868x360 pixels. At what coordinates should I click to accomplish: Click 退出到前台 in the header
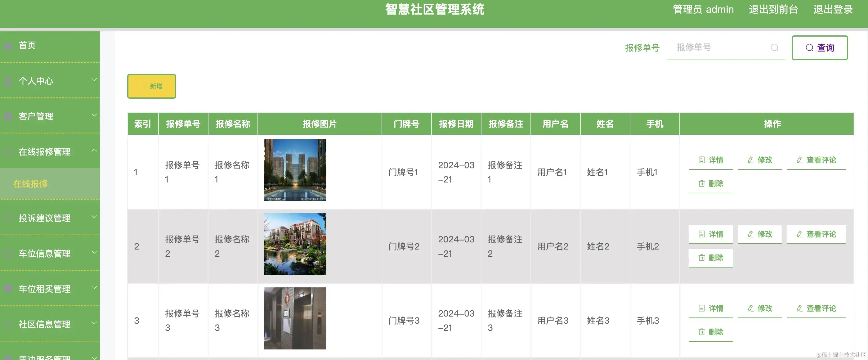[773, 9]
